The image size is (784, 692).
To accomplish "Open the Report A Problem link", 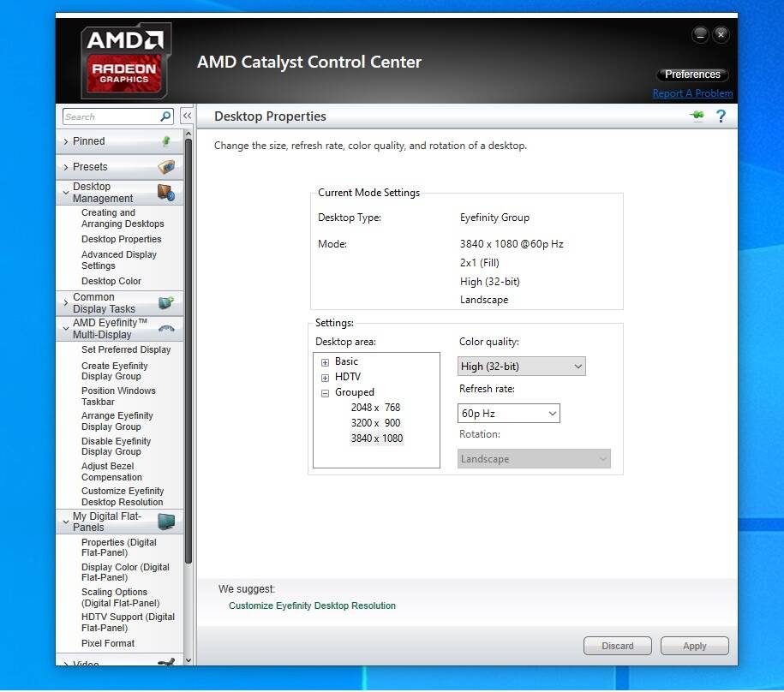I will (692, 93).
